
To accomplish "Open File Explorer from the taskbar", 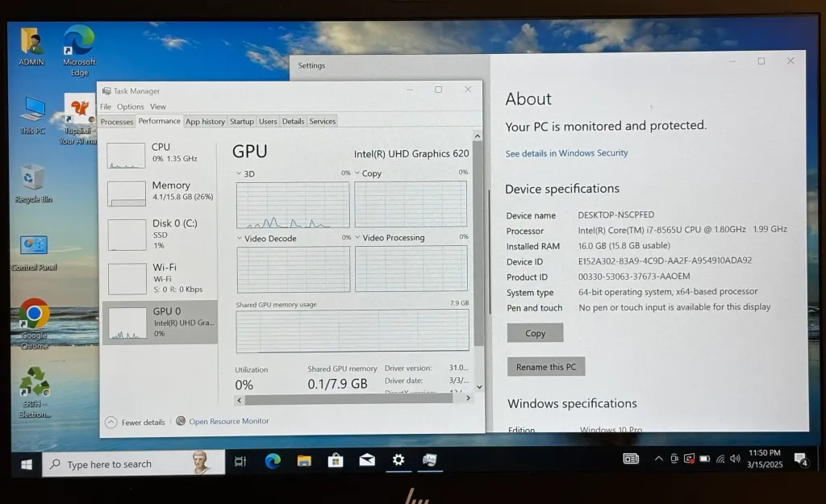I will 304,460.
